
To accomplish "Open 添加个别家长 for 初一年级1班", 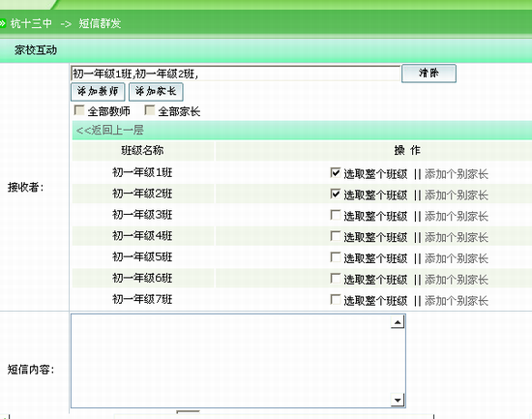I will pyautogui.click(x=457, y=174).
